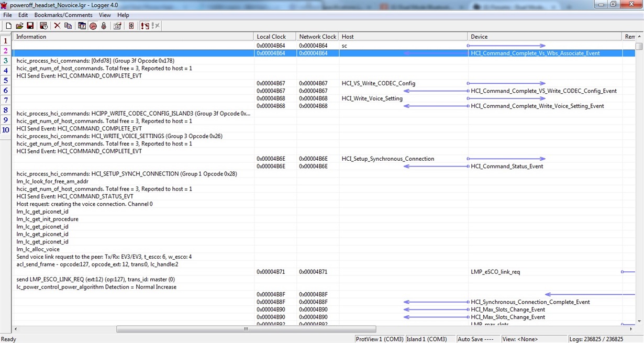Save the log with the floppy disk icon

point(30,26)
